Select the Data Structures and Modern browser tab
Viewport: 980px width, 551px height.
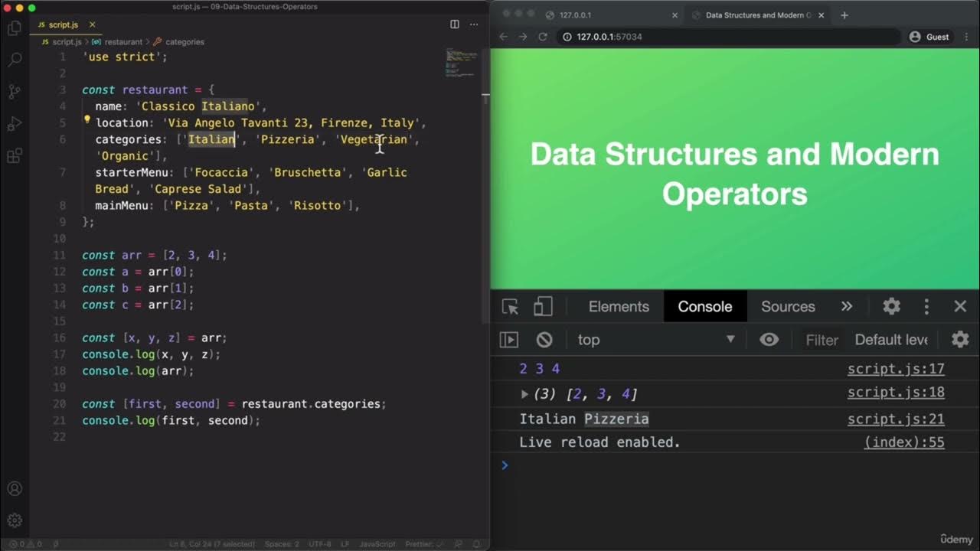[756, 15]
